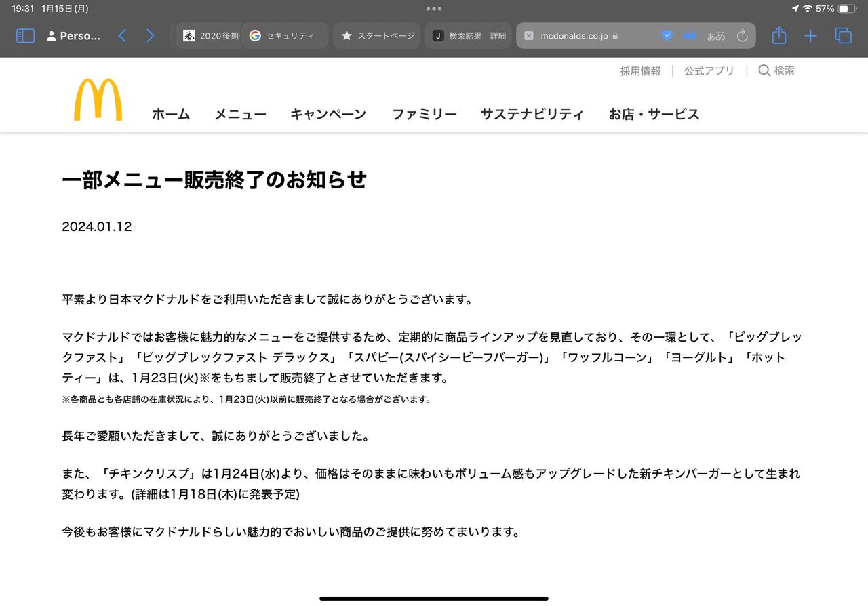This screenshot has width=868, height=606.
Task: Open the Safari sidebar panel
Action: (25, 36)
